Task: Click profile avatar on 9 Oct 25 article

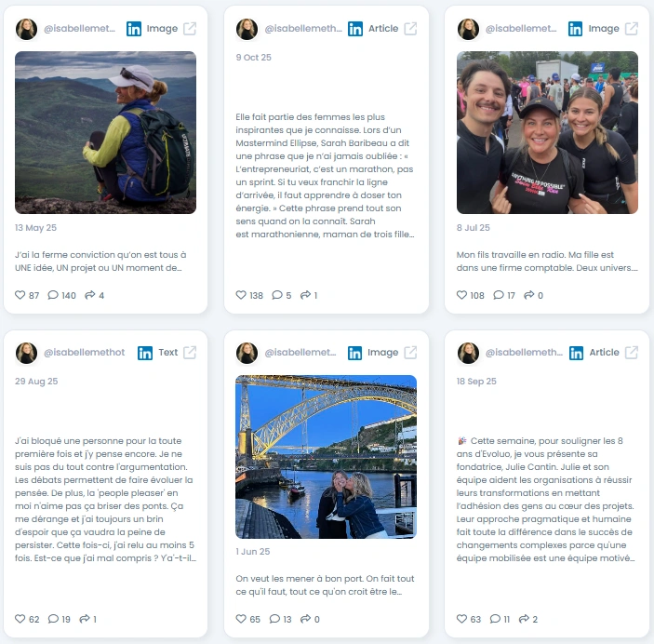Action: [247, 29]
